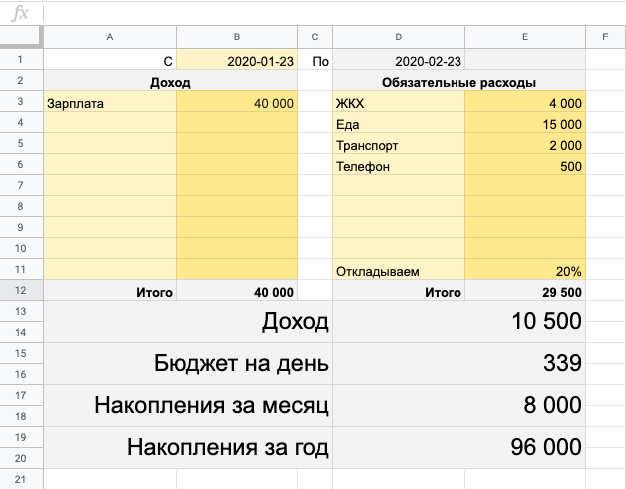Select column C header
Image resolution: width=626 pixels, height=489 pixels.
315,38
